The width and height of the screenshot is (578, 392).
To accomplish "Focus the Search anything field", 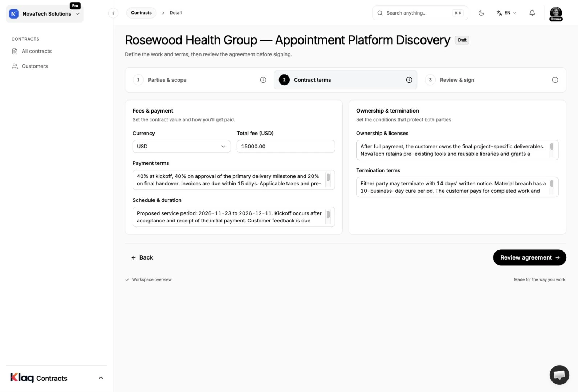I will tap(420, 13).
